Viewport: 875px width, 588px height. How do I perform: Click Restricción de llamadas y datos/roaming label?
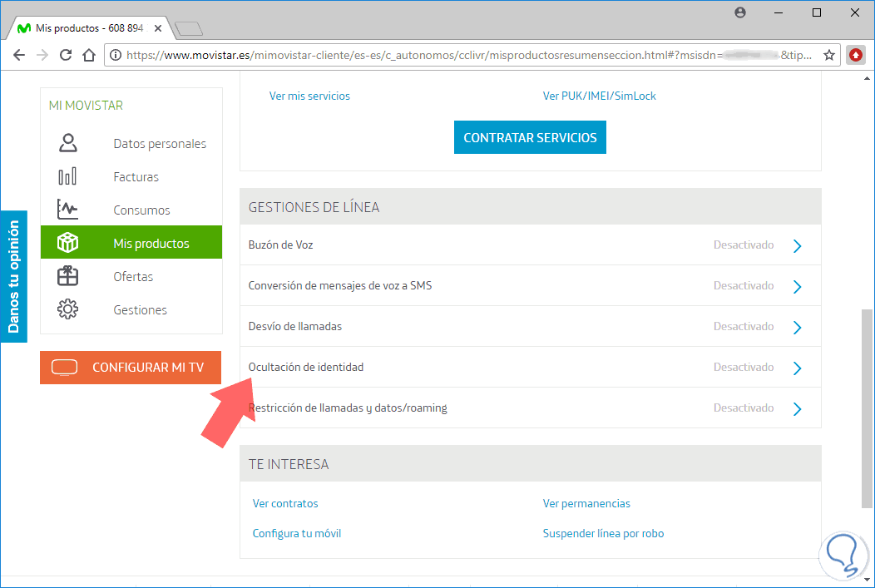point(348,408)
